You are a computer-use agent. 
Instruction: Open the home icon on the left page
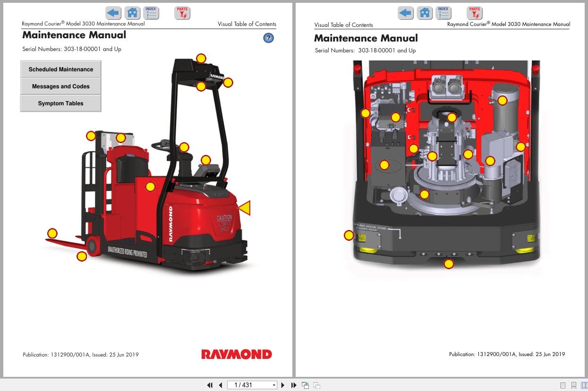point(133,13)
